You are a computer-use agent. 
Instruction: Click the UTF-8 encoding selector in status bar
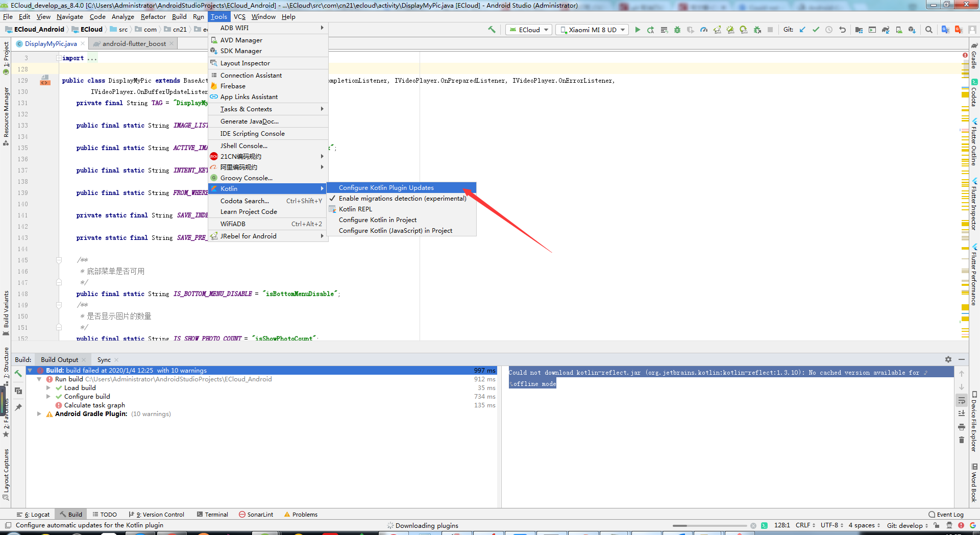point(832,525)
